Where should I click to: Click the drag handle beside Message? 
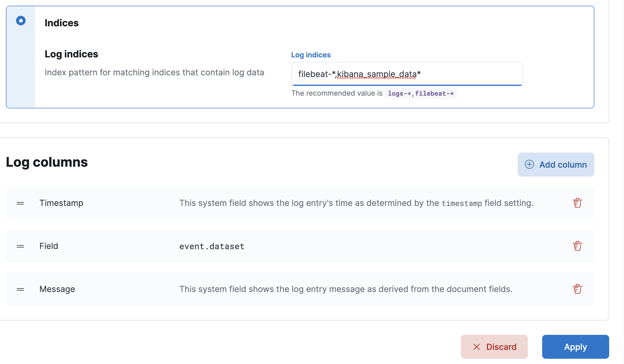[x=20, y=289]
